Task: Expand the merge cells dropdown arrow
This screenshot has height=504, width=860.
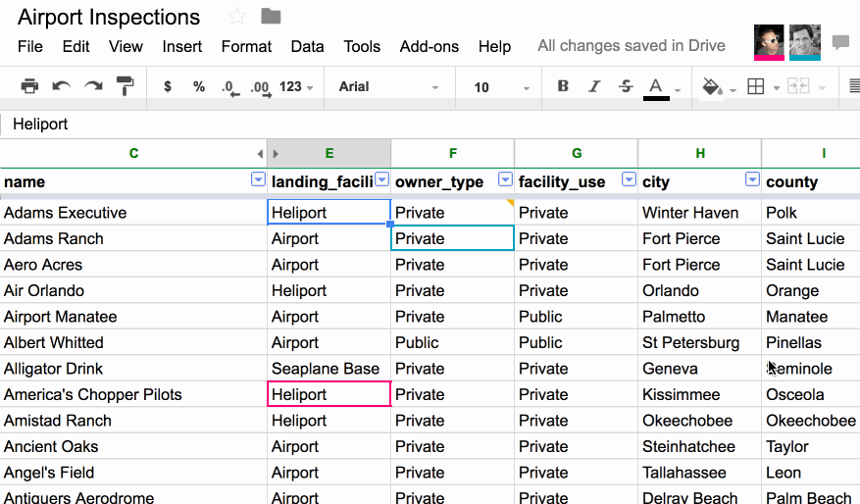Action: pos(822,88)
